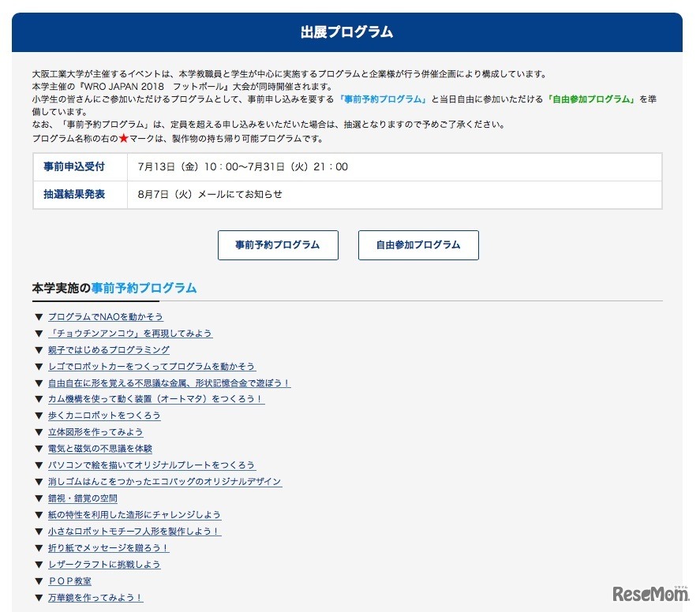The height and width of the screenshot is (612, 700).
Task: Open 錯視・錯覚の空間 link
Action: (84, 498)
